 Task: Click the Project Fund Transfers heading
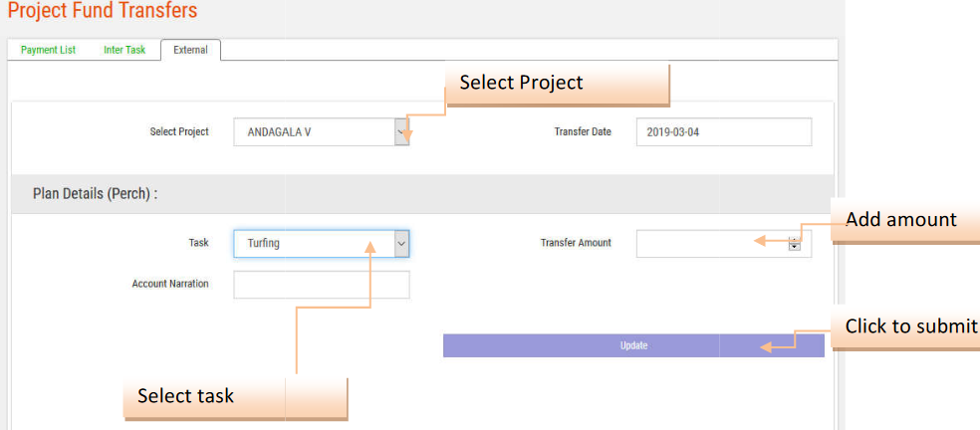103,11
